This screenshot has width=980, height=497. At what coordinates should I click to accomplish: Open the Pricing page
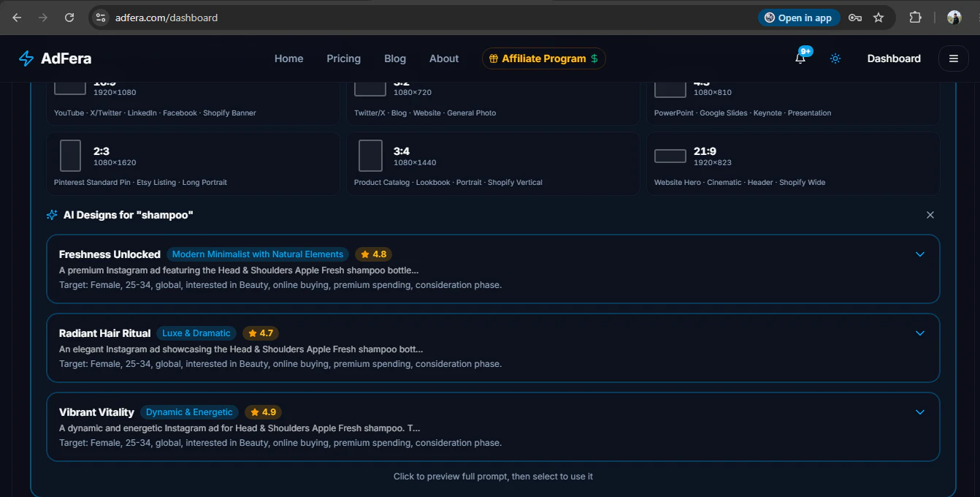343,58
